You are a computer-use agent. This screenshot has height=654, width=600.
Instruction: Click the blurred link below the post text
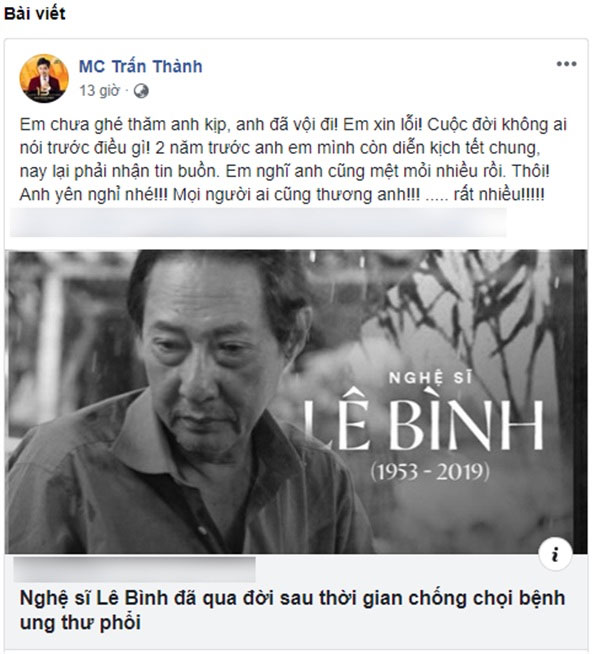click(x=258, y=223)
